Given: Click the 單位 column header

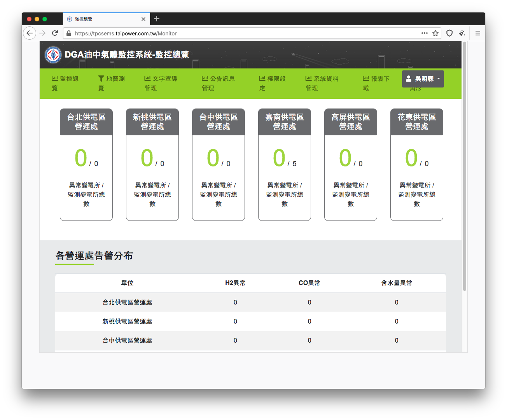Looking at the screenshot, I should 127,283.
